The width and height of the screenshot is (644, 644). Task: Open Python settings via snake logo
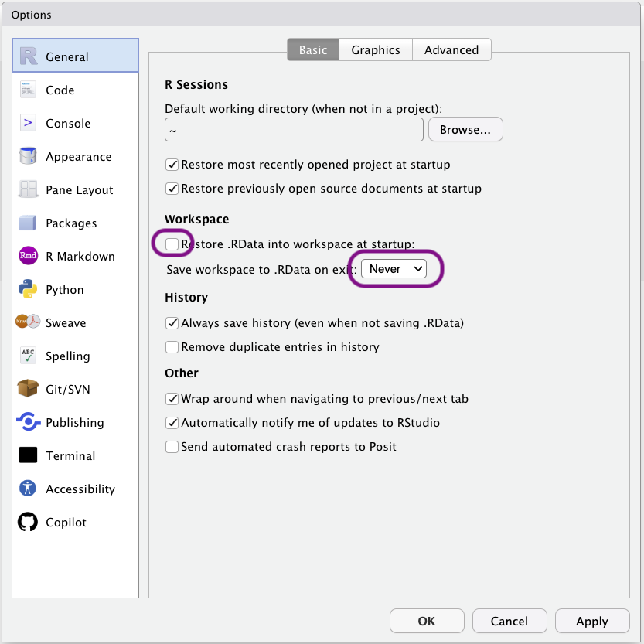point(28,289)
